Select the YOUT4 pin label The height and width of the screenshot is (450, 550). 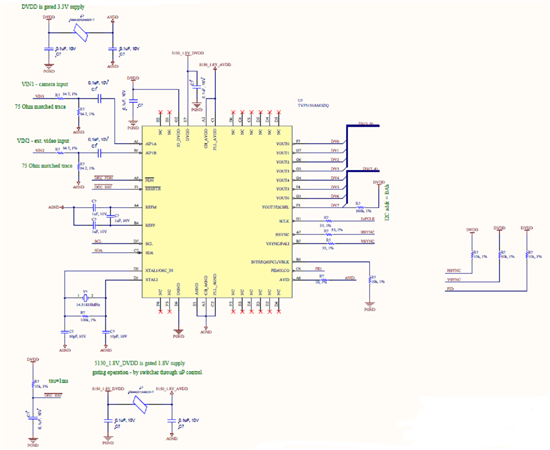pyautogui.click(x=282, y=180)
